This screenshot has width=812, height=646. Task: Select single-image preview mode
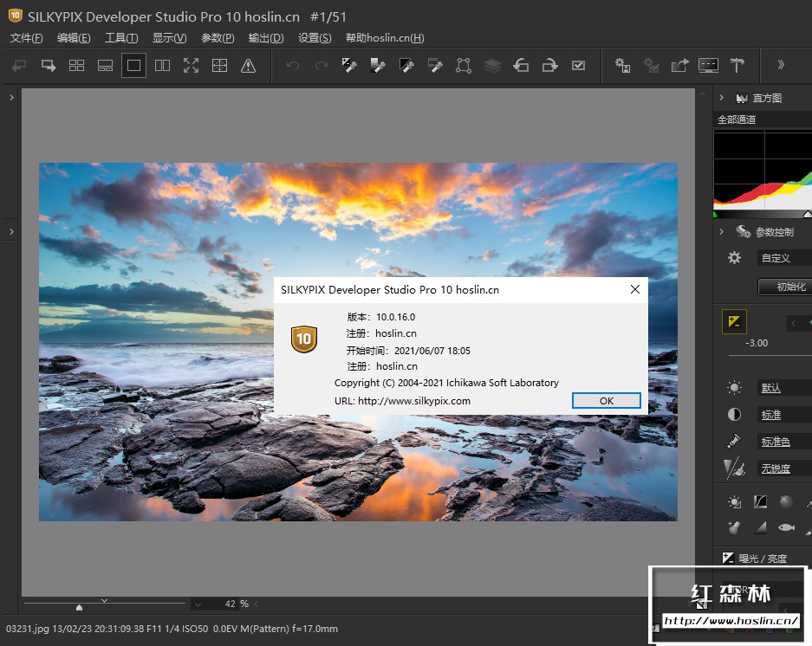pos(133,66)
